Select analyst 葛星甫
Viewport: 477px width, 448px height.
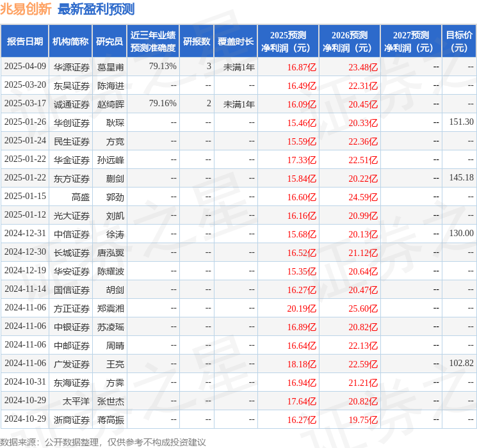[111, 67]
